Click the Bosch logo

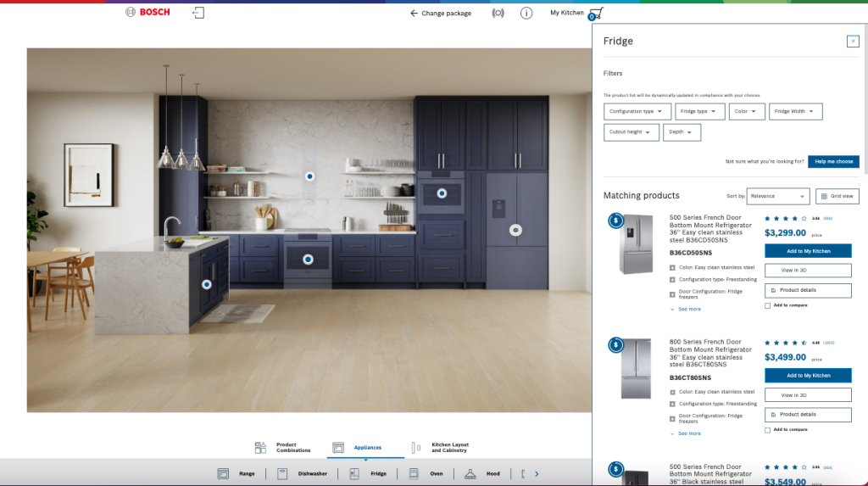click(x=147, y=12)
